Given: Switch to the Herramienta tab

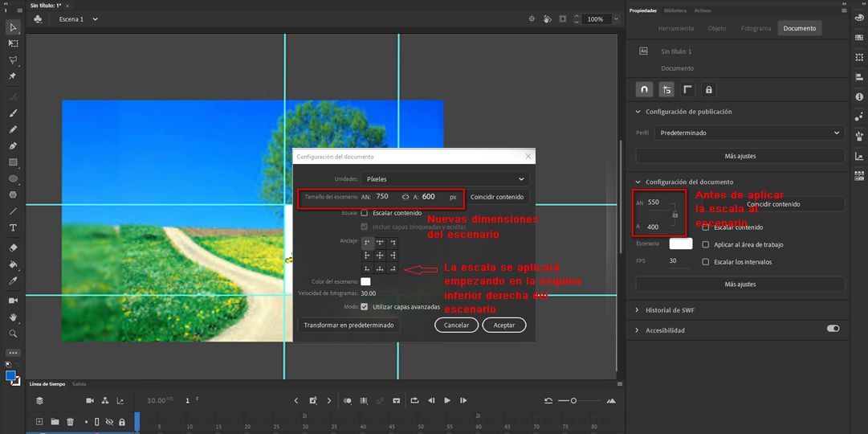Looking at the screenshot, I should pyautogui.click(x=676, y=28).
